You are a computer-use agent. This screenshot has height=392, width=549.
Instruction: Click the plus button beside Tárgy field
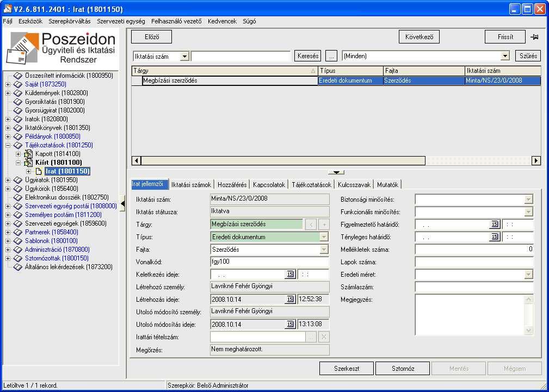[x=324, y=225]
